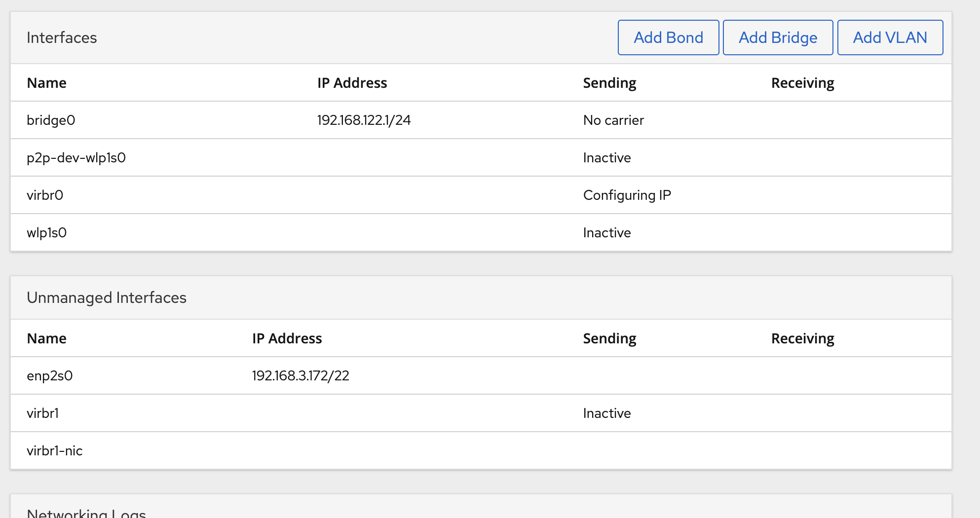Click the Inactive status of virbr1
This screenshot has height=518, width=980.
pos(607,413)
